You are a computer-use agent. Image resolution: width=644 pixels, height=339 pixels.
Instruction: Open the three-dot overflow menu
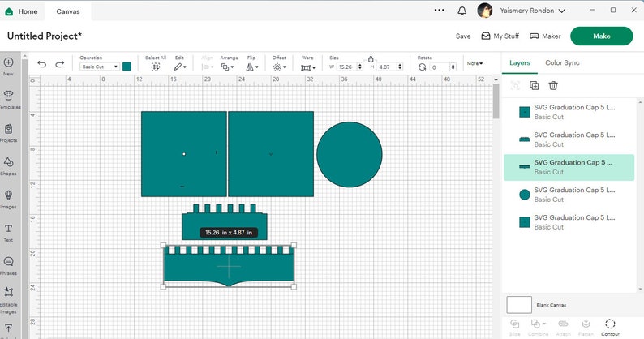click(x=439, y=11)
